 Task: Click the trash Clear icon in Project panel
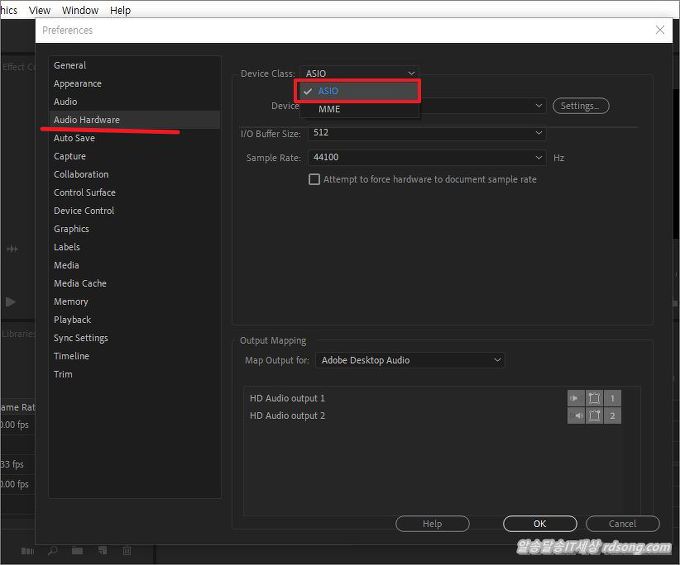tap(127, 551)
